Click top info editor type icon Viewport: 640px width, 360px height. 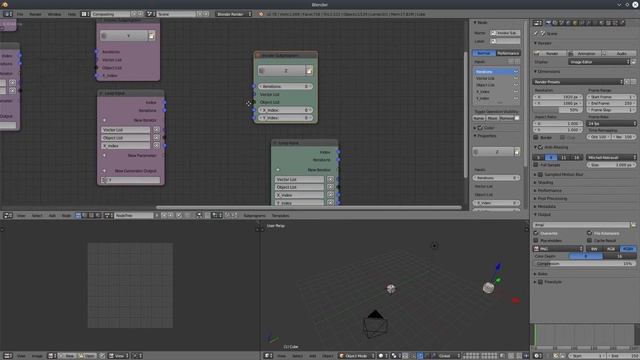[8, 14]
